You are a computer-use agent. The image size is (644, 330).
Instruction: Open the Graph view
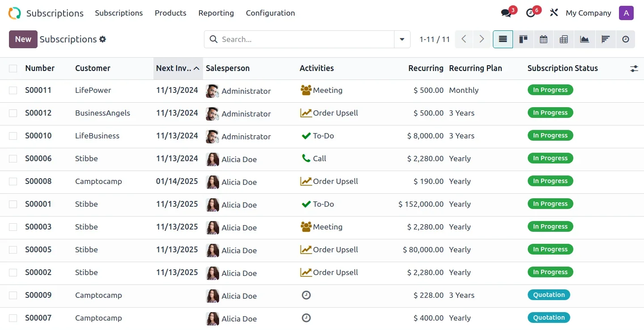pyautogui.click(x=585, y=39)
